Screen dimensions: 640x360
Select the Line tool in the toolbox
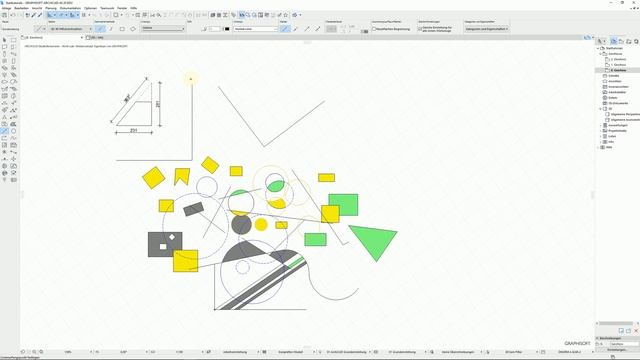pyautogui.click(x=4, y=131)
